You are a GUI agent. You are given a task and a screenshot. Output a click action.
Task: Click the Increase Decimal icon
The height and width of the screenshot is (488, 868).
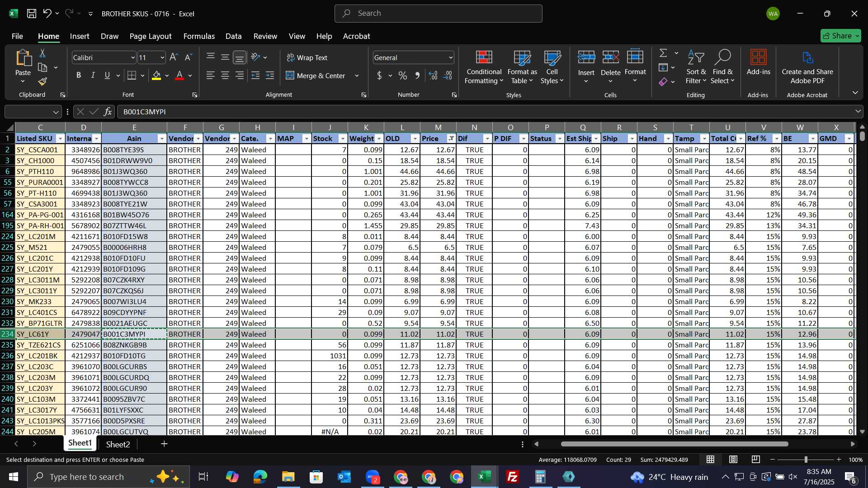[x=433, y=75]
